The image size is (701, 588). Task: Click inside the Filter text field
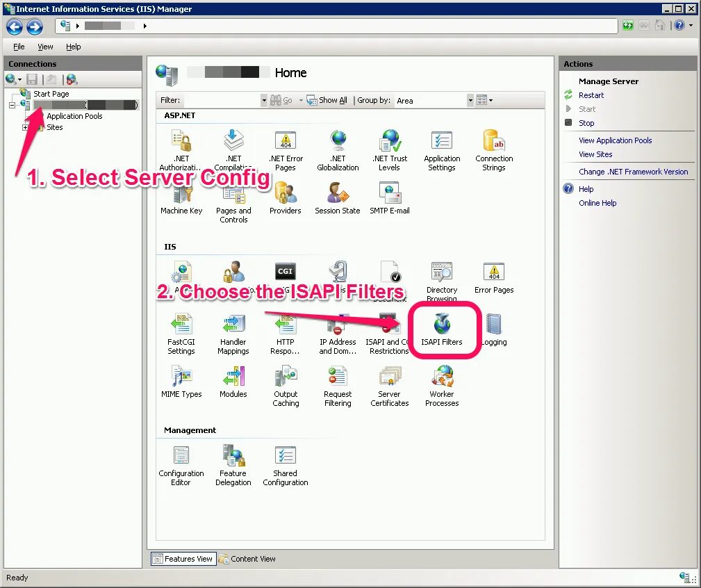[222, 100]
